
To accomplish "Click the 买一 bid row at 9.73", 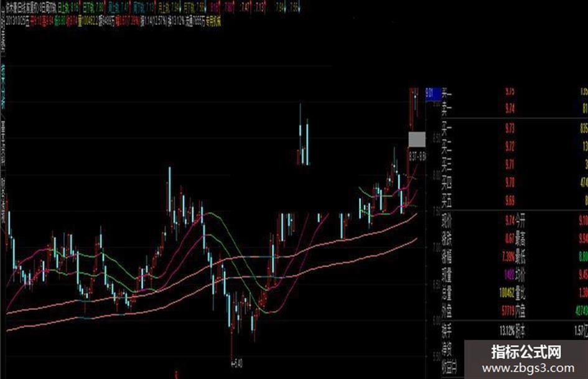I will tap(514, 128).
